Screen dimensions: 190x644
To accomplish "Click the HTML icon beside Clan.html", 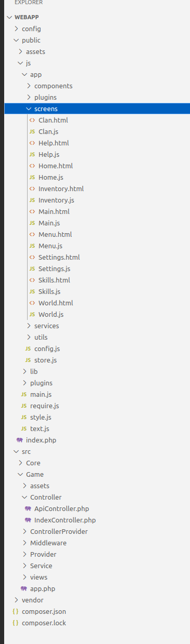I will tap(32, 120).
